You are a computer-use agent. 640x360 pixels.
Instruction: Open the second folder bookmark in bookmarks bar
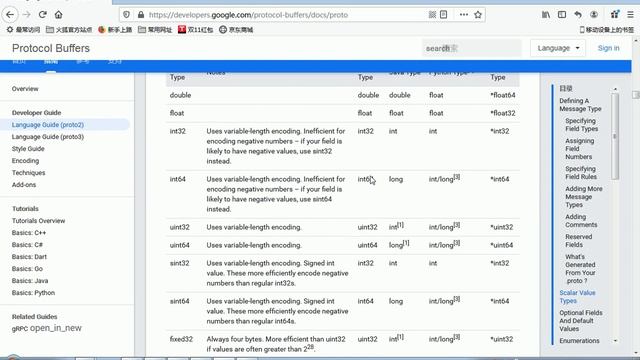pos(155,30)
